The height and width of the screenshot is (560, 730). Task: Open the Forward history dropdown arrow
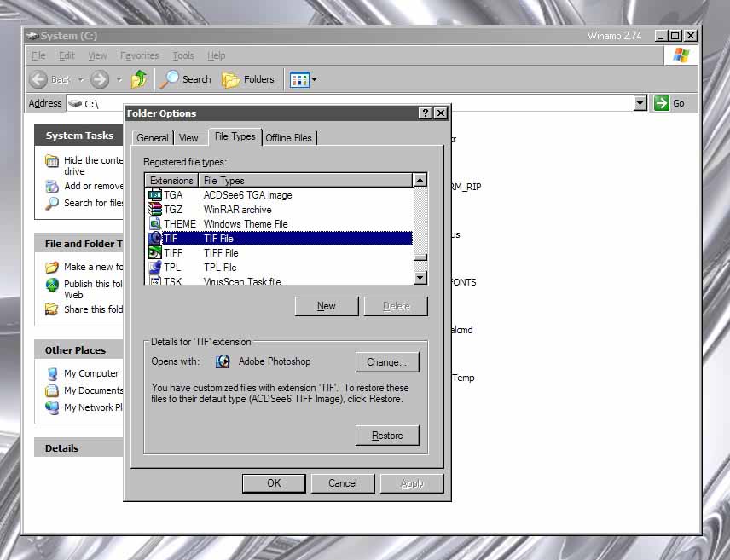119,79
